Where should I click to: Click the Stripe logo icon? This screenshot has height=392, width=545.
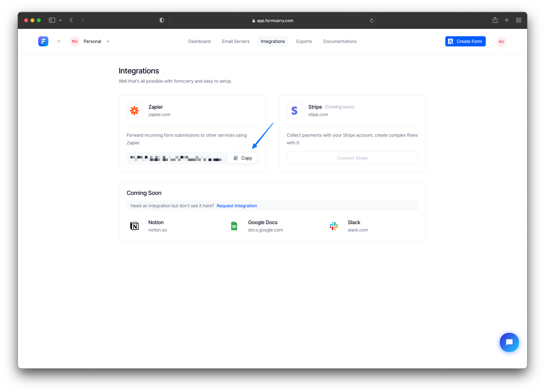(x=294, y=110)
